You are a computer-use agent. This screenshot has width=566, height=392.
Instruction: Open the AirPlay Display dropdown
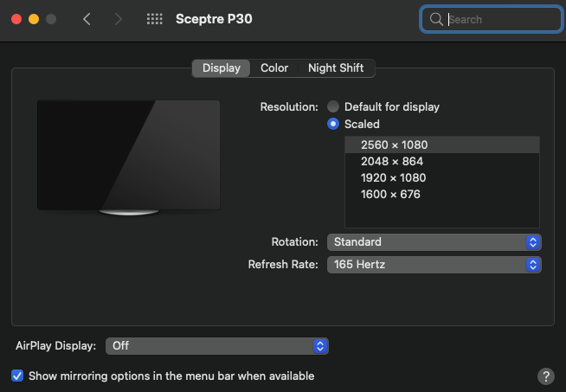216,346
